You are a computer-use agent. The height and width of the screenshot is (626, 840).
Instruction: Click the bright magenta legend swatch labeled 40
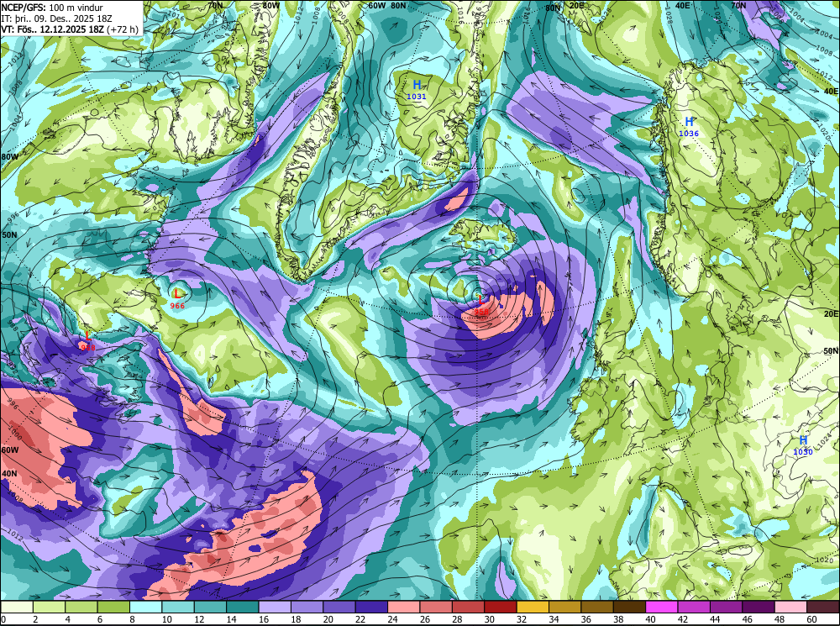pos(662,607)
